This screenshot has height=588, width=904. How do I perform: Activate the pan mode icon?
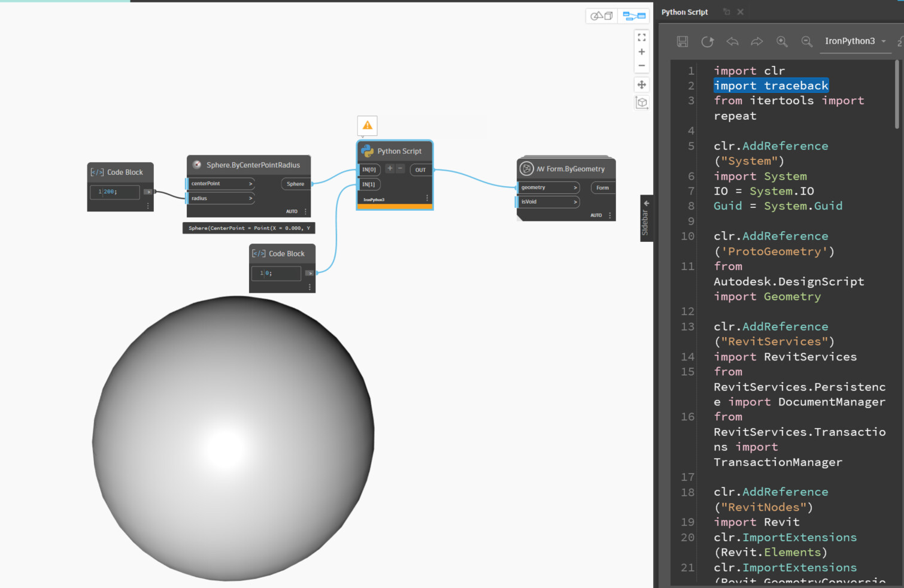pyautogui.click(x=642, y=84)
